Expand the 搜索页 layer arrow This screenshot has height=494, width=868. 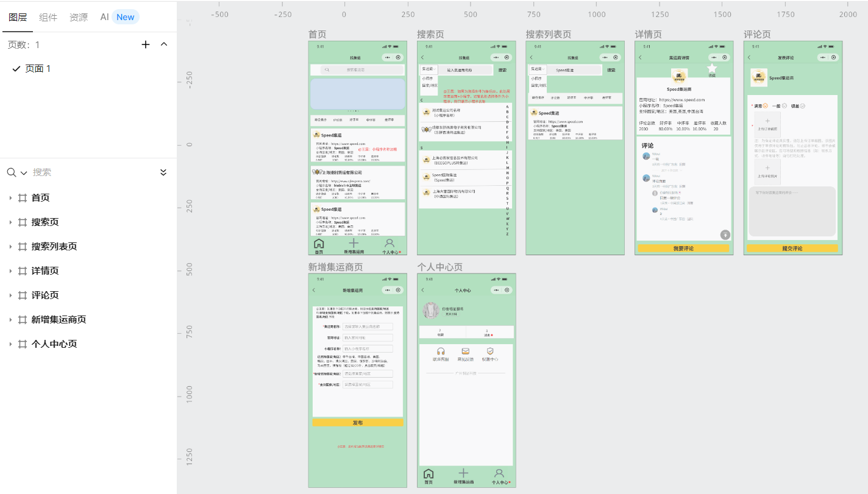(x=10, y=222)
